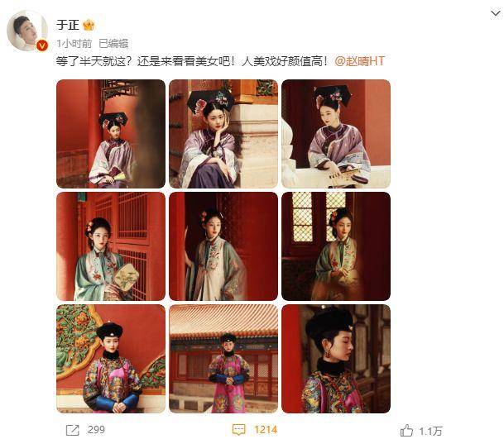The height and width of the screenshot is (439, 504).
Task: Click the orange verified V badge
Action: (41, 45)
